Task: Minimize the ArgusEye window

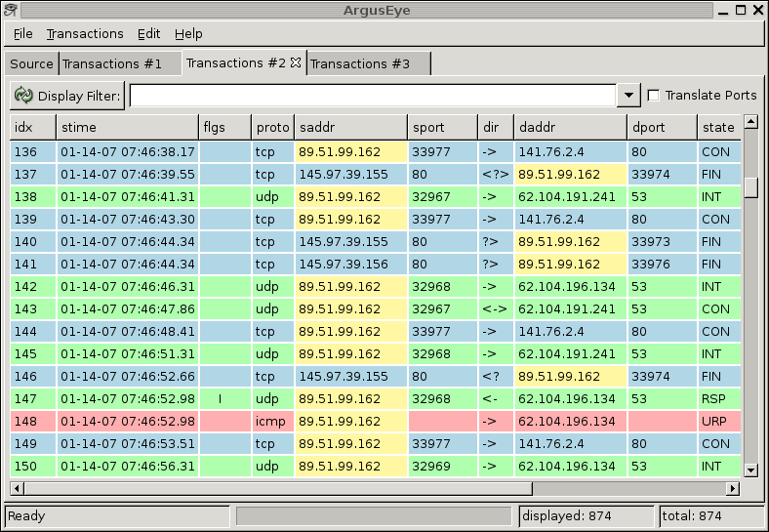Action: [723, 11]
